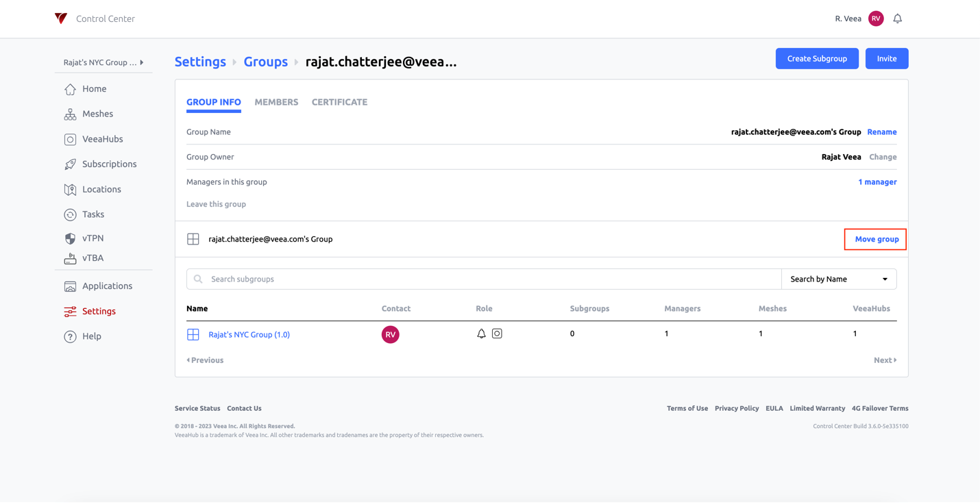Open Locations in sidebar
This screenshot has height=504, width=980.
pos(101,189)
